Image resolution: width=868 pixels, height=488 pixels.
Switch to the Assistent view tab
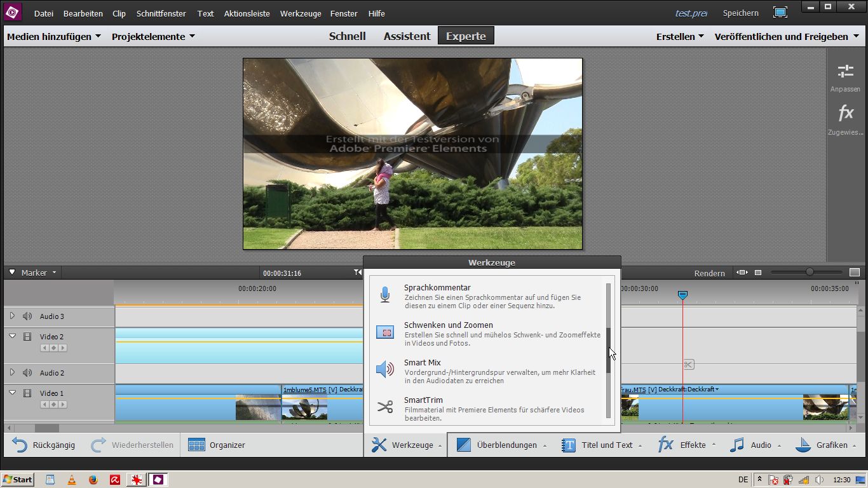coord(407,36)
